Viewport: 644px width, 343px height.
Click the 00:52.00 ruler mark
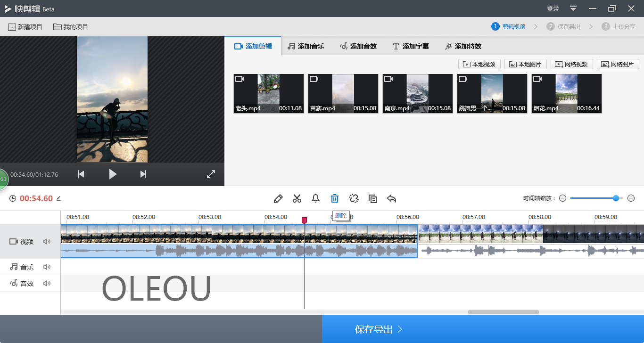coord(144,217)
